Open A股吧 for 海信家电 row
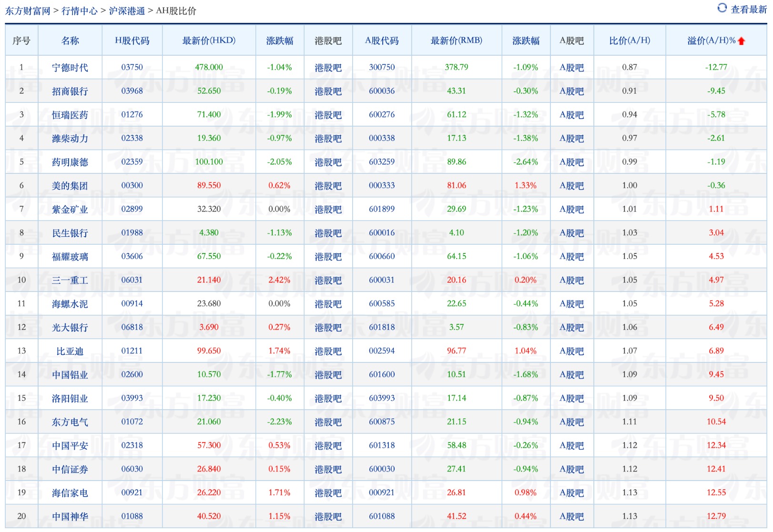Image resolution: width=773 pixels, height=532 pixels. pos(571,492)
